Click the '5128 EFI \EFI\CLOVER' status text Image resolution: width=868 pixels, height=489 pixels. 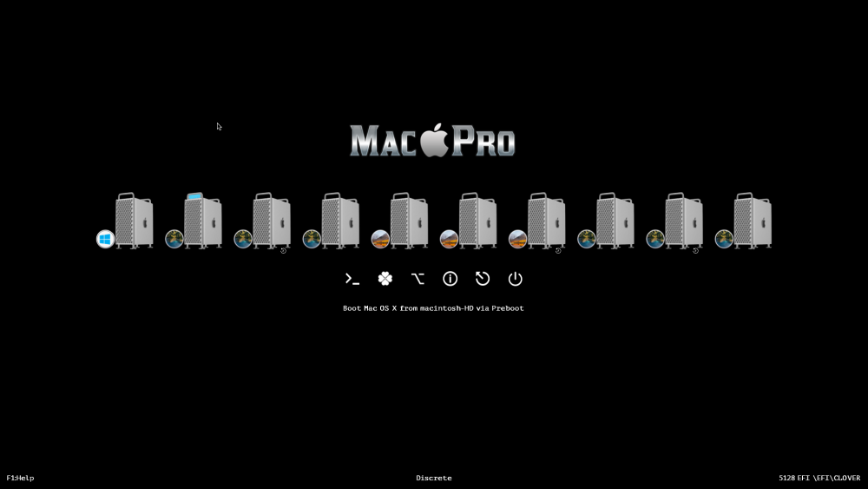(x=820, y=478)
